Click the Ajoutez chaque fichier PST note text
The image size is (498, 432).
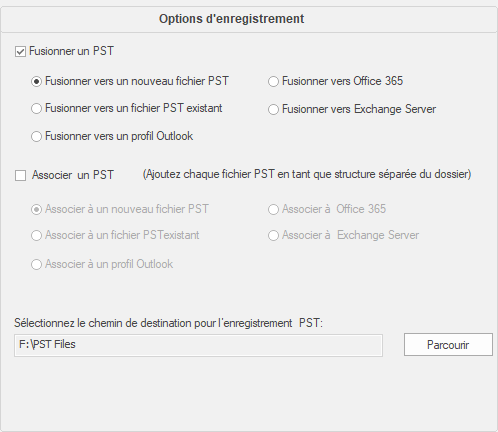(307, 174)
